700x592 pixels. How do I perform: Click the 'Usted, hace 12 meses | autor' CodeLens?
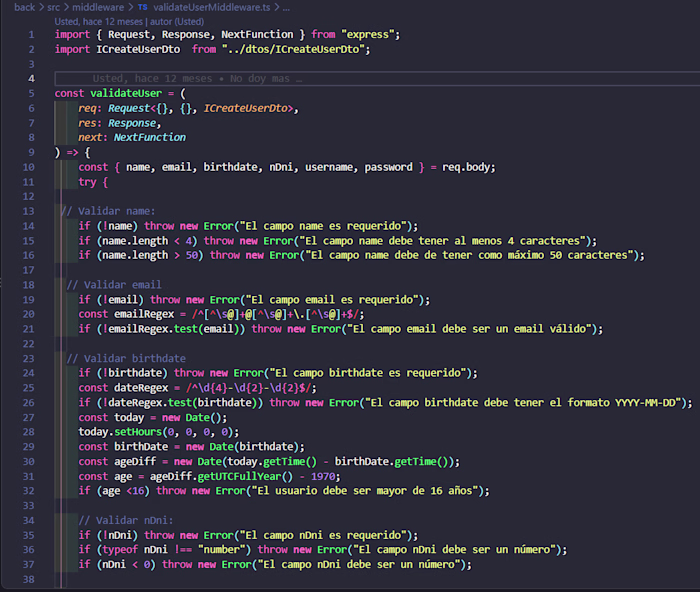pyautogui.click(x=129, y=21)
